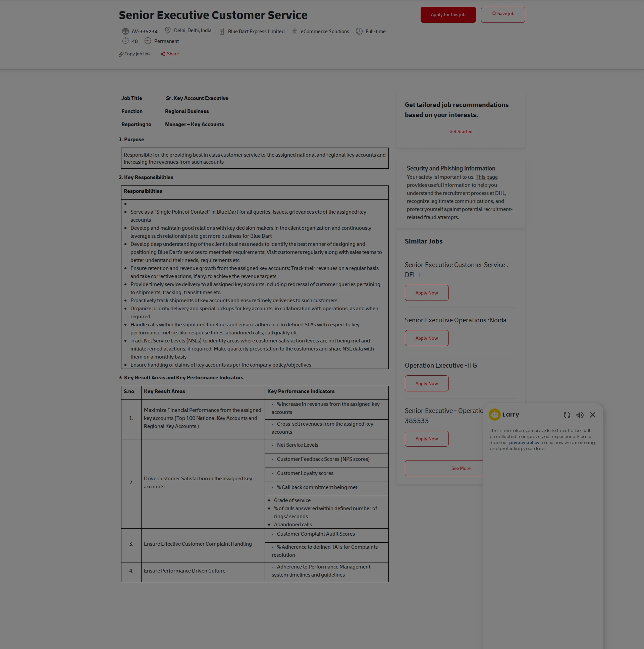Open Senior Executive Operations :Noida listing
The height and width of the screenshot is (649, 644).
click(x=455, y=320)
